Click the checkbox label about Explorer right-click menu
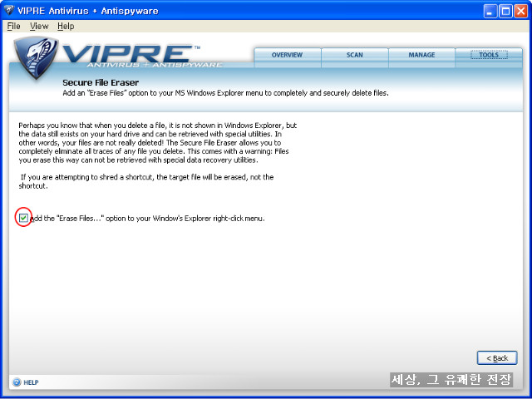This screenshot has height=399, width=532. (x=148, y=218)
